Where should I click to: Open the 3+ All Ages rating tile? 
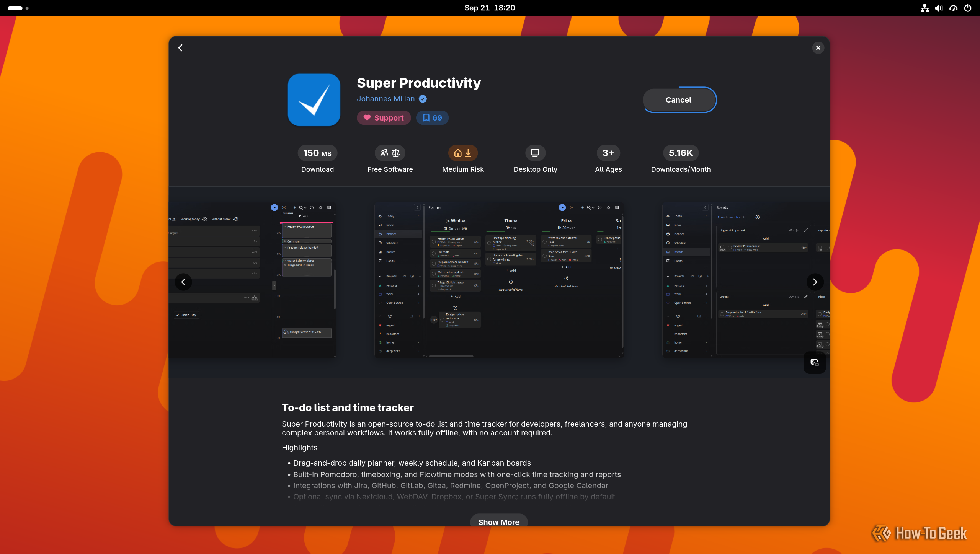tap(608, 159)
